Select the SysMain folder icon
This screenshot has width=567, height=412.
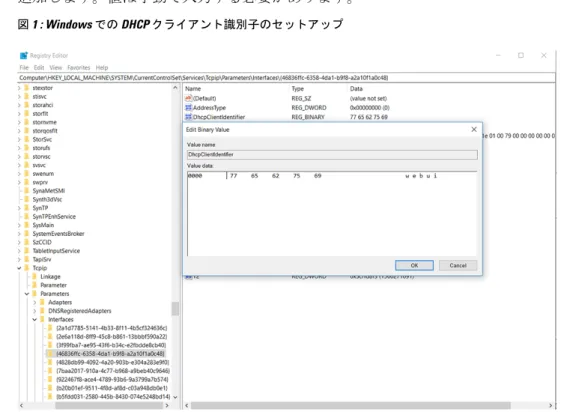[x=27, y=225]
